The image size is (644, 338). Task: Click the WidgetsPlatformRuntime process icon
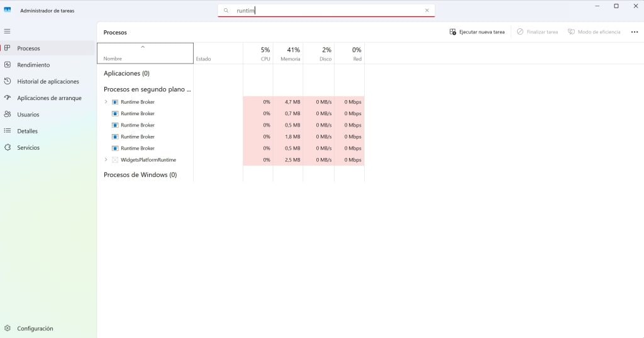tap(116, 160)
